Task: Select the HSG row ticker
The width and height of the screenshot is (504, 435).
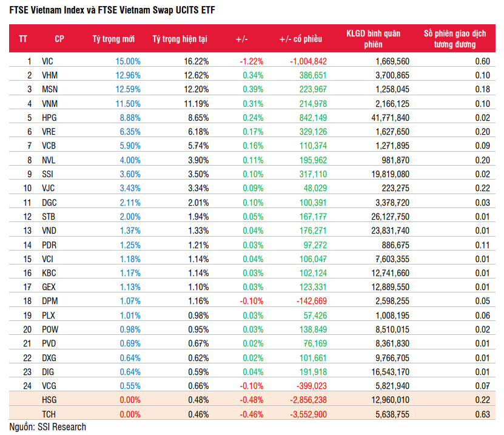Action: pos(49,399)
